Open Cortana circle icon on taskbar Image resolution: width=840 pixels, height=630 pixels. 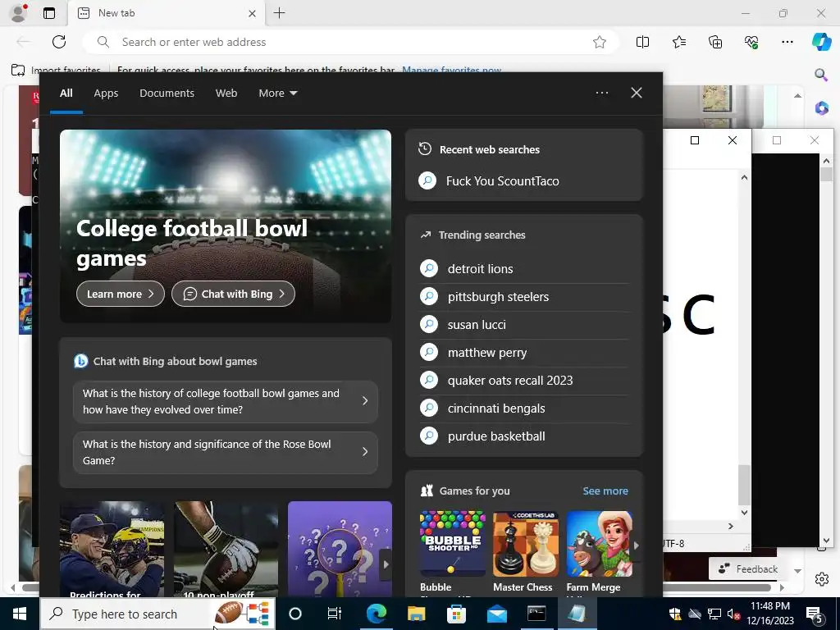295,614
